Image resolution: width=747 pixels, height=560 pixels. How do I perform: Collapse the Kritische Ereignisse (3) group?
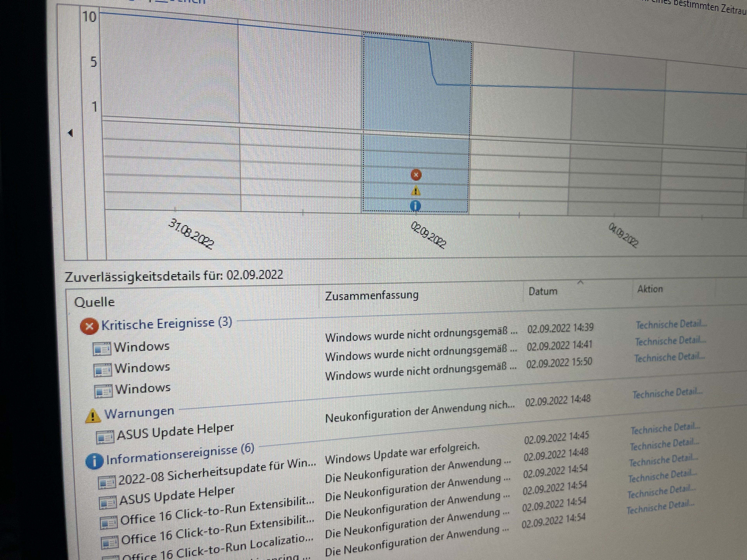tap(167, 324)
